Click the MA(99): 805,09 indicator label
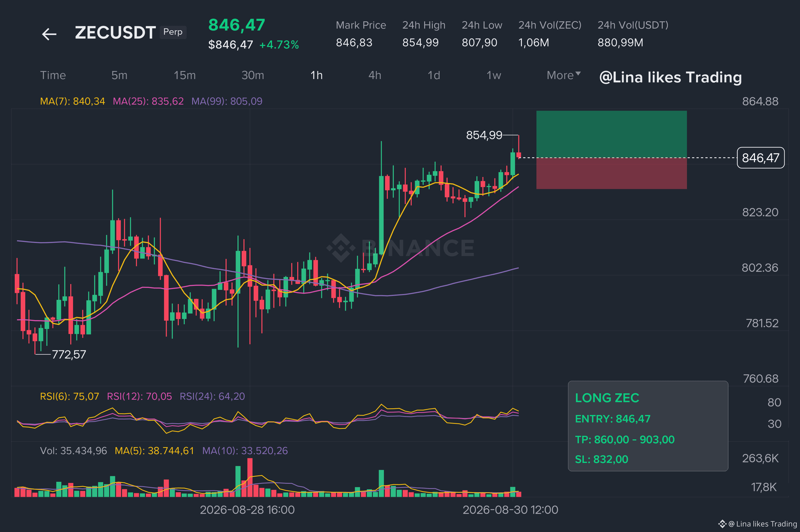 coord(227,101)
